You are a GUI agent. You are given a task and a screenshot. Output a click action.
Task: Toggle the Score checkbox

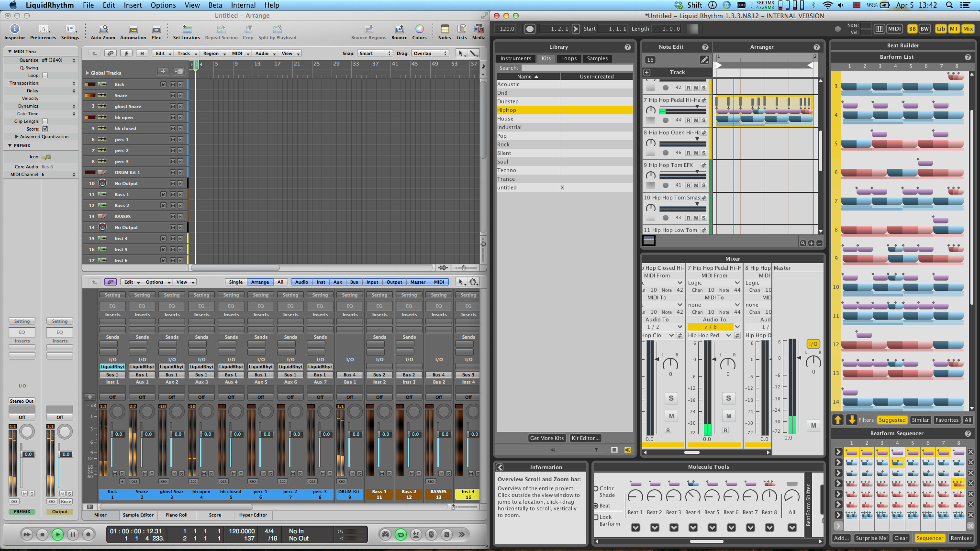45,129
